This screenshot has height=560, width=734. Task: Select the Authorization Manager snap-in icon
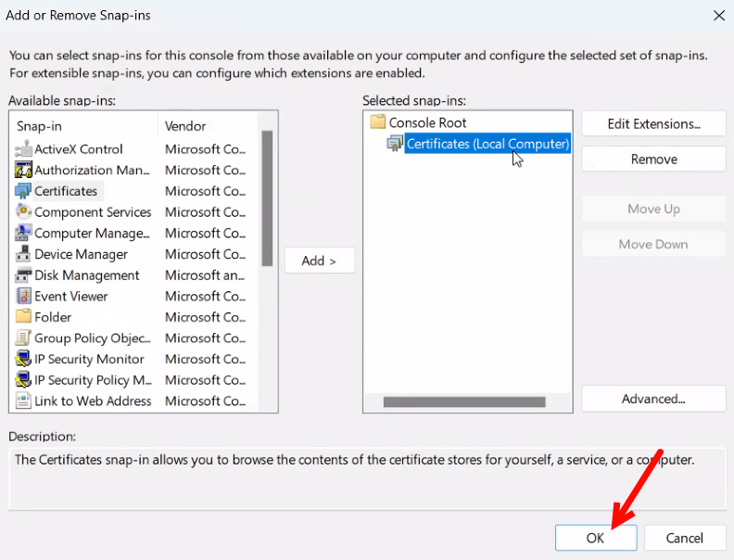pyautogui.click(x=23, y=171)
